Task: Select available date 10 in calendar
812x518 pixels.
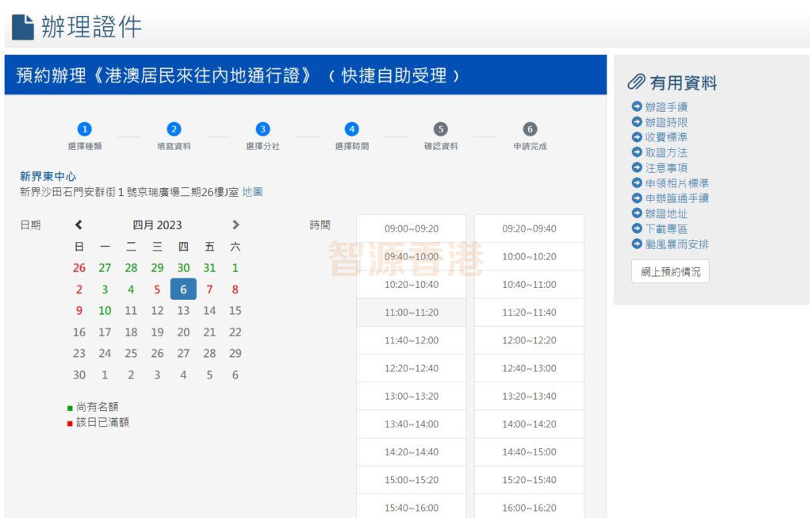Action: (x=105, y=310)
